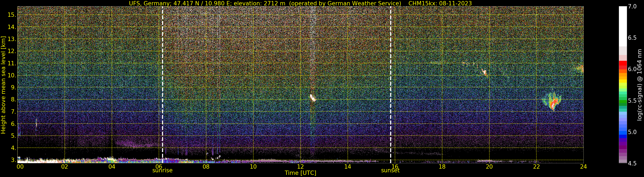644x177 pixels.
Task: Click the 'Time [UTC]' axis label
Action: click(300, 173)
